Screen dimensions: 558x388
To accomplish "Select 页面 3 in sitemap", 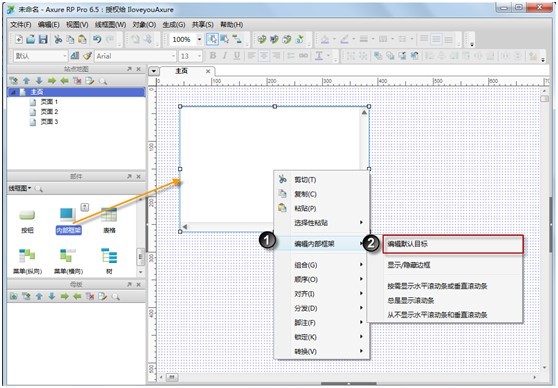I will (49, 122).
